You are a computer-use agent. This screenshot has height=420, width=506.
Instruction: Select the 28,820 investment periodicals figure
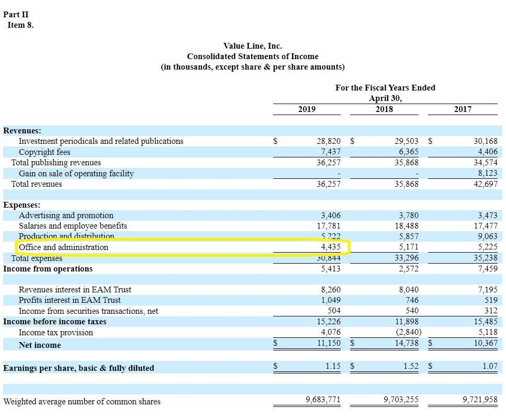click(x=329, y=141)
